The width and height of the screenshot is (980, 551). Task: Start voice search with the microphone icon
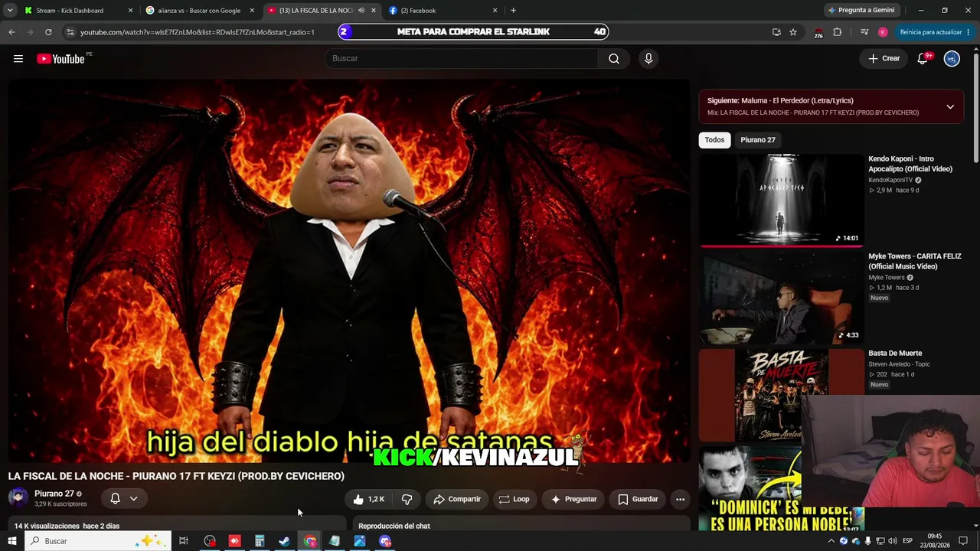tap(648, 59)
